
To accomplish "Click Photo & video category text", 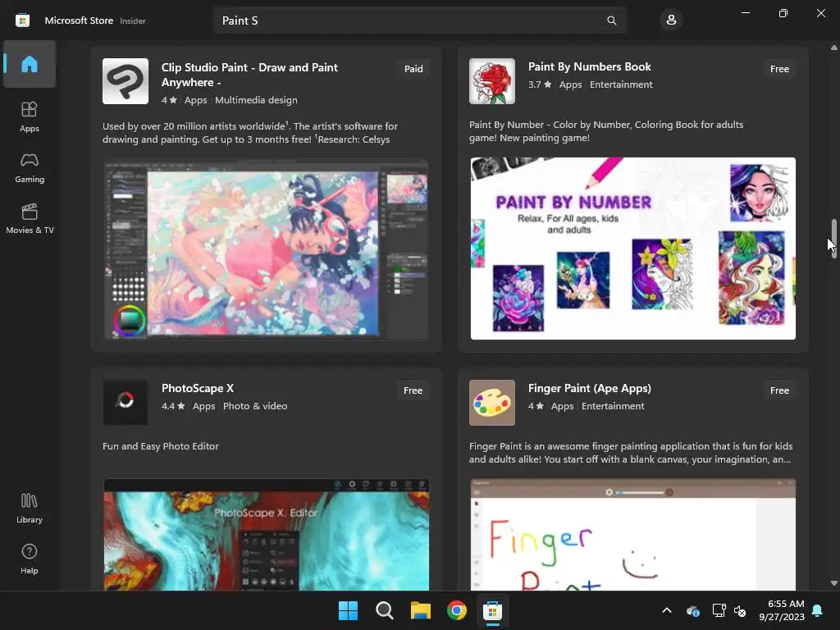I will coord(255,406).
